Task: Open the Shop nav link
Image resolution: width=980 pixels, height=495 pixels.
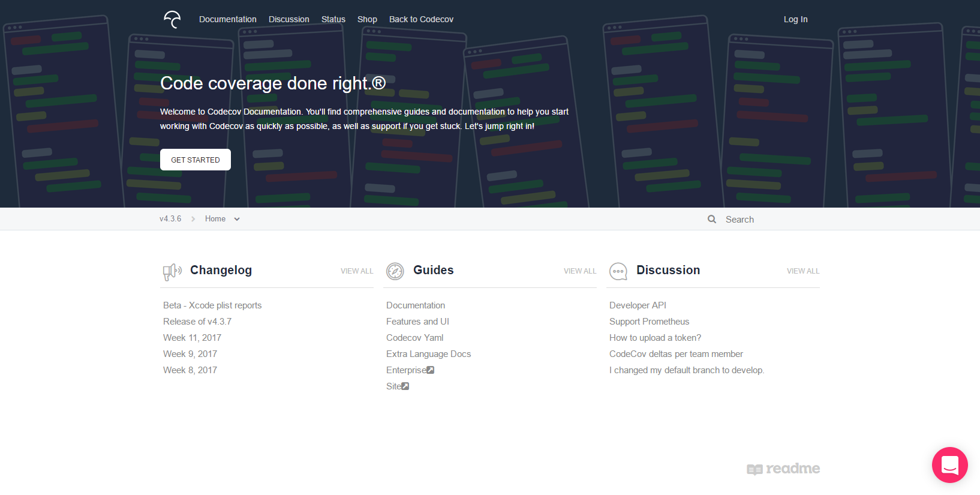Action: coord(367,19)
